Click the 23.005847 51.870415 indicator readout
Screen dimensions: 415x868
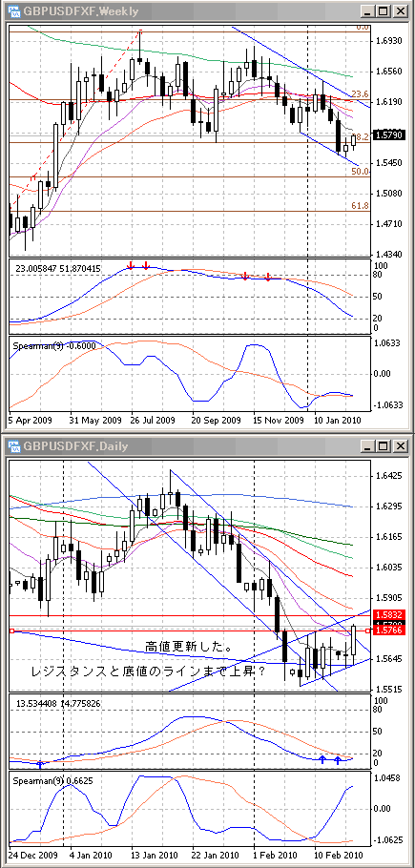coord(58,268)
